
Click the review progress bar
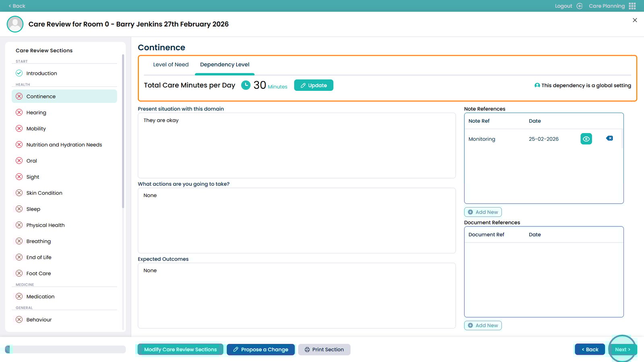[x=65, y=350]
